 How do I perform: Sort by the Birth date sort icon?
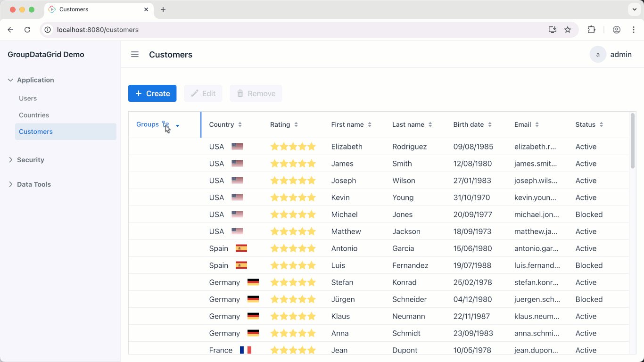490,125
